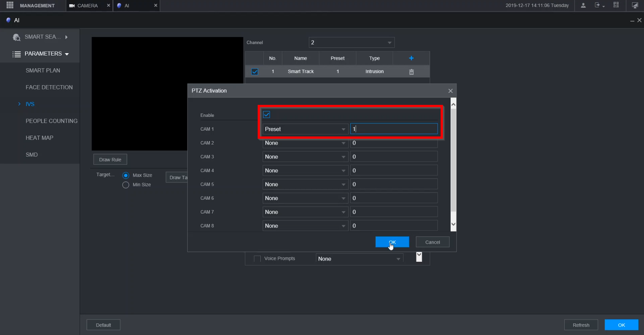Close the PTZ Activation dialog
The height and width of the screenshot is (335, 644).
tap(450, 91)
